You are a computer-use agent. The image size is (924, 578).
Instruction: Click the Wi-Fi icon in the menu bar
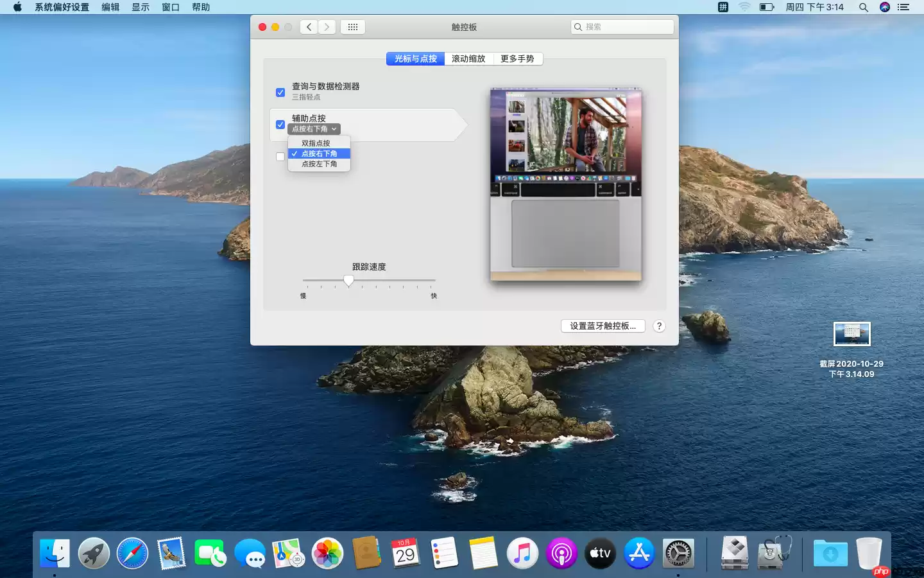point(744,7)
